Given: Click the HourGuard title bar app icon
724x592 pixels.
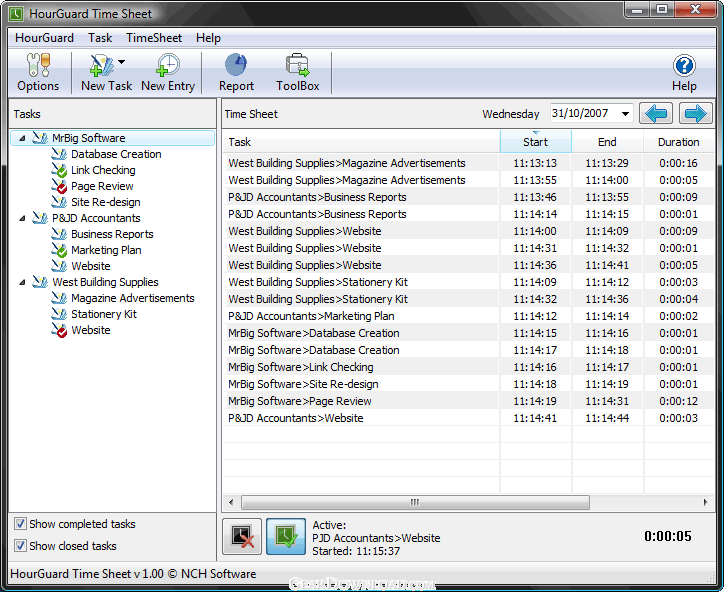Looking at the screenshot, I should click(16, 14).
